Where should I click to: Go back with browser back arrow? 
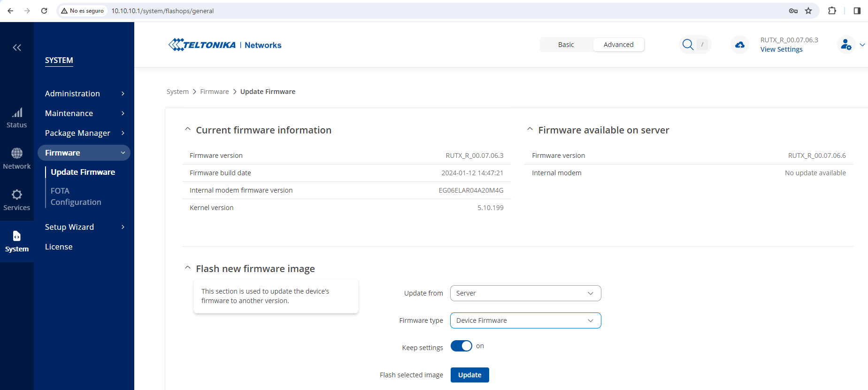[10, 11]
